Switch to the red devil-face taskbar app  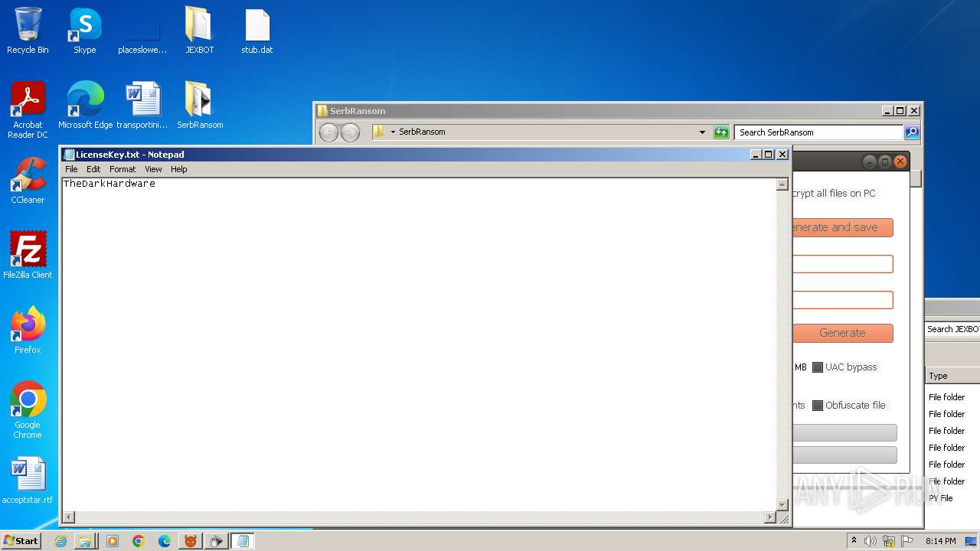pyautogui.click(x=191, y=541)
